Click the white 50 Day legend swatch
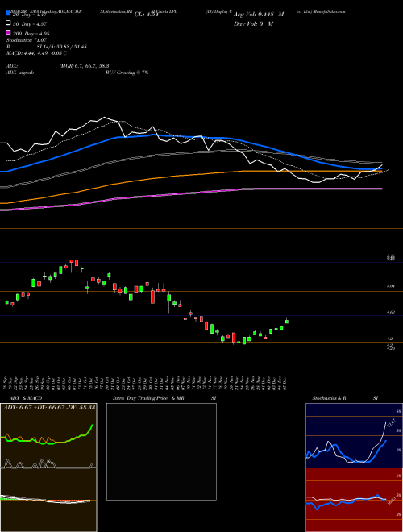Screen dimensions: 403x532 click(8, 23)
